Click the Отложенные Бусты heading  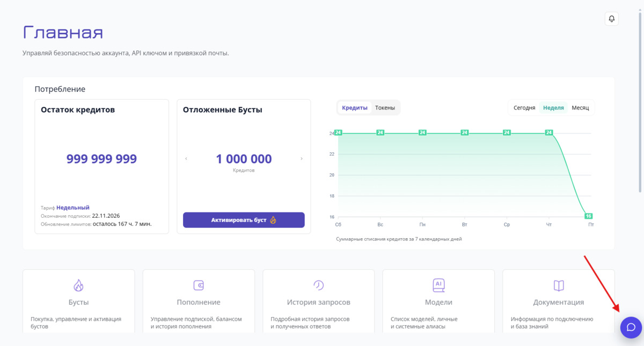(x=223, y=110)
